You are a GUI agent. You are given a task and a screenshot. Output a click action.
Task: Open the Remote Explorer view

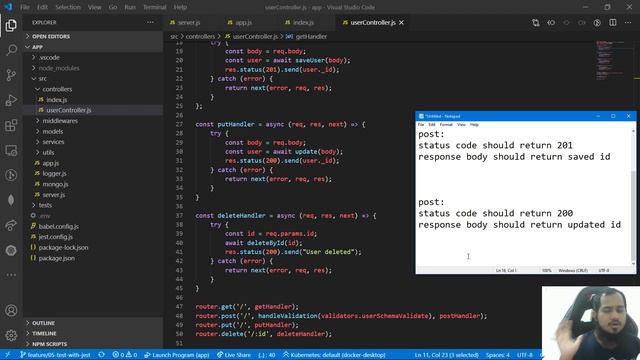(x=11, y=150)
